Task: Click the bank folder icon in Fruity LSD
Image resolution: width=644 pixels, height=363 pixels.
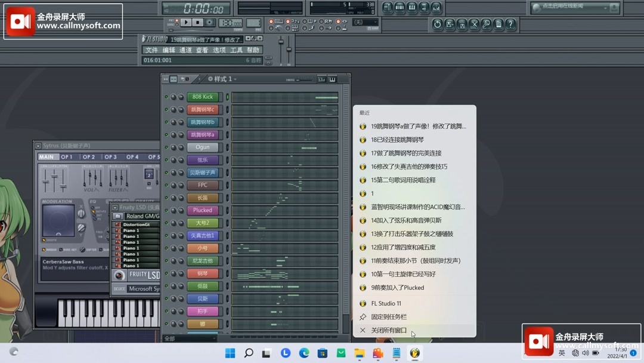Action: click(118, 216)
